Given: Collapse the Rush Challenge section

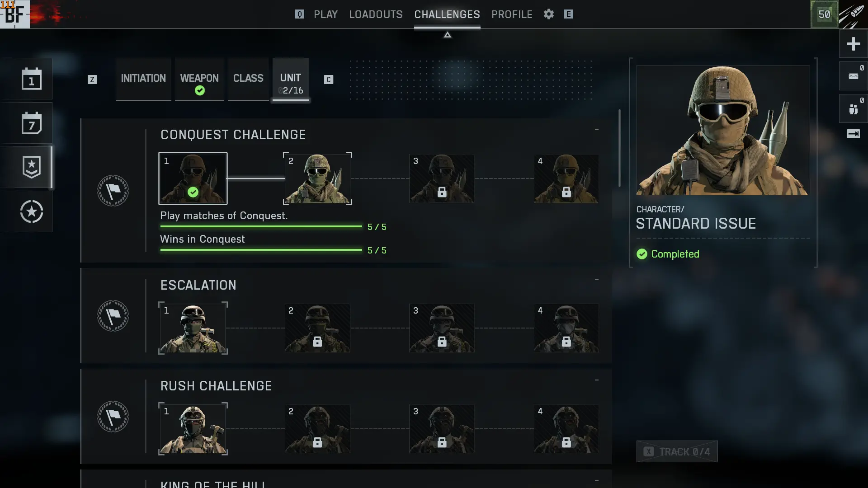Looking at the screenshot, I should tap(597, 380).
